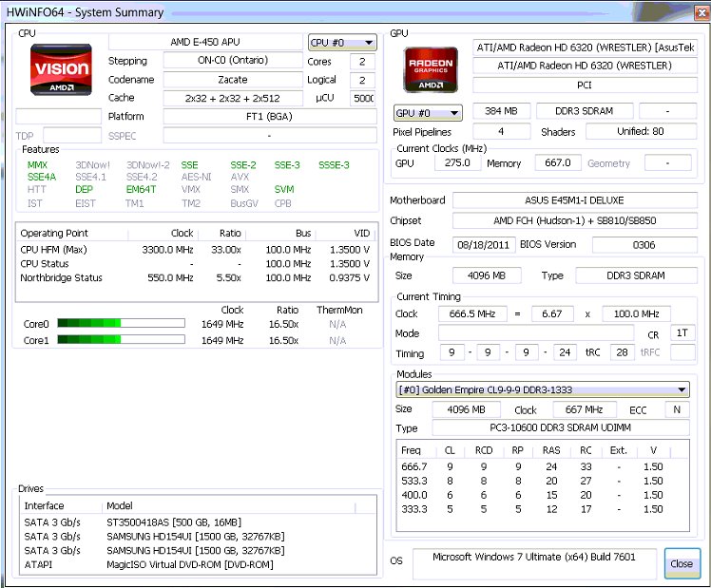The height and width of the screenshot is (588, 711).
Task: Click the Close button
Action: [x=682, y=563]
